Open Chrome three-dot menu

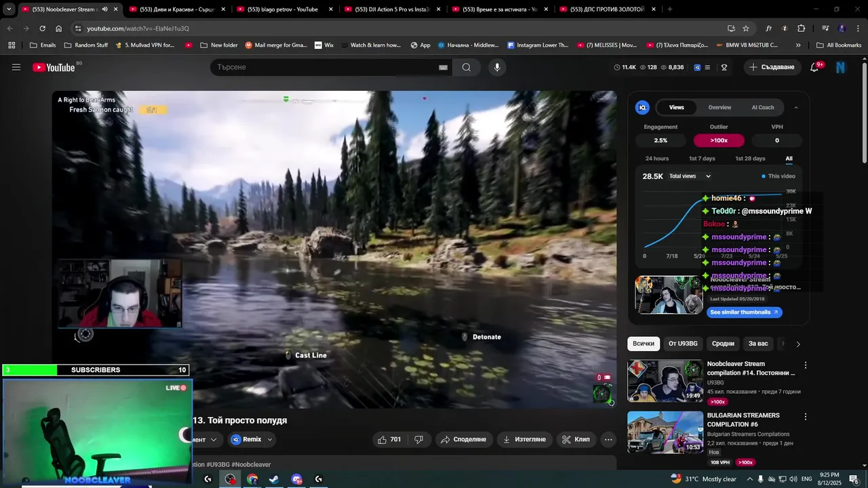point(856,28)
